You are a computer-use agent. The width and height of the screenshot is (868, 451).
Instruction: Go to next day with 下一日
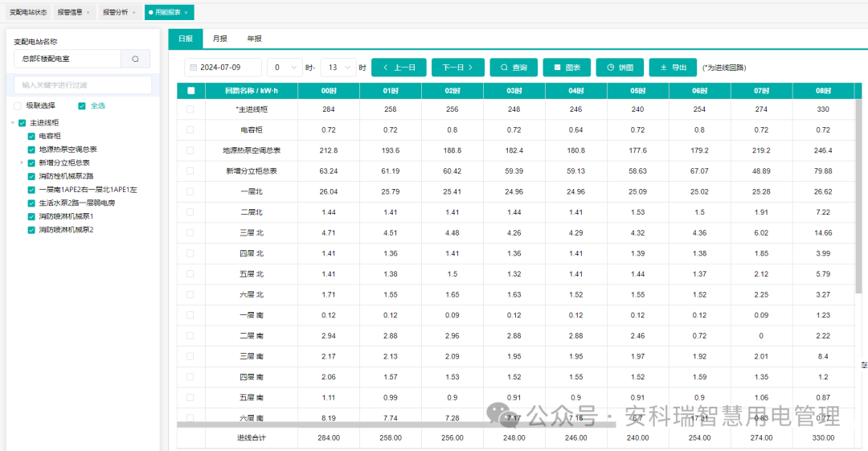458,68
